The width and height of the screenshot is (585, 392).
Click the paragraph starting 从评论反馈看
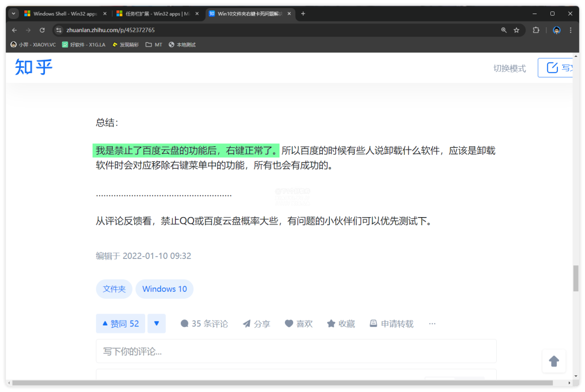(264, 221)
